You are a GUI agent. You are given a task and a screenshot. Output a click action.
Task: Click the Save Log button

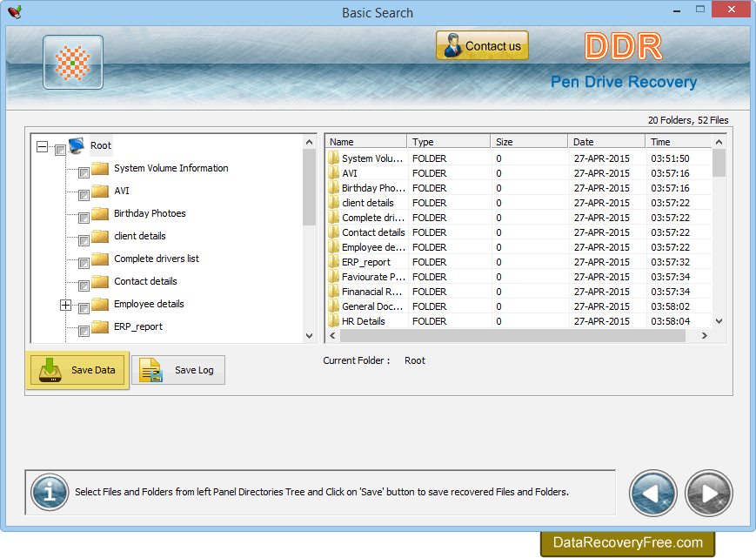pyautogui.click(x=178, y=370)
